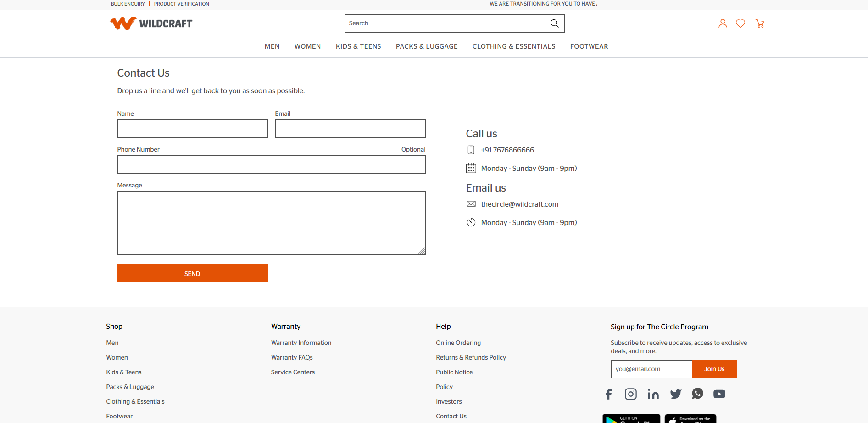Click thecircle@wildcraft.com email address
Viewport: 868px width, 423px height.
(520, 204)
